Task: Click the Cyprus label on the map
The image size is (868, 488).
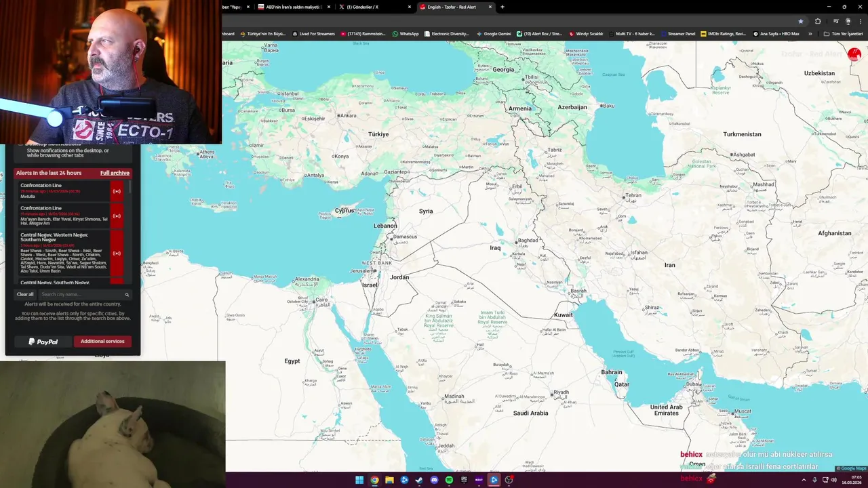Action: pyautogui.click(x=344, y=211)
